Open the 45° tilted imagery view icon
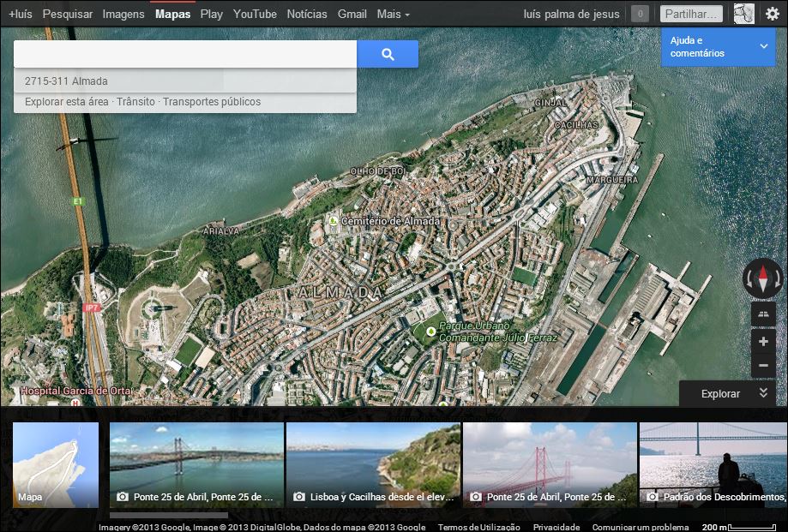788x532 pixels. (763, 314)
